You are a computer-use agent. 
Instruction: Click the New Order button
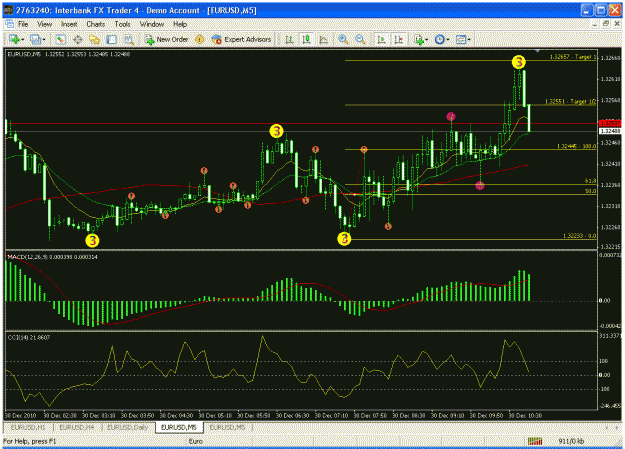(x=166, y=39)
